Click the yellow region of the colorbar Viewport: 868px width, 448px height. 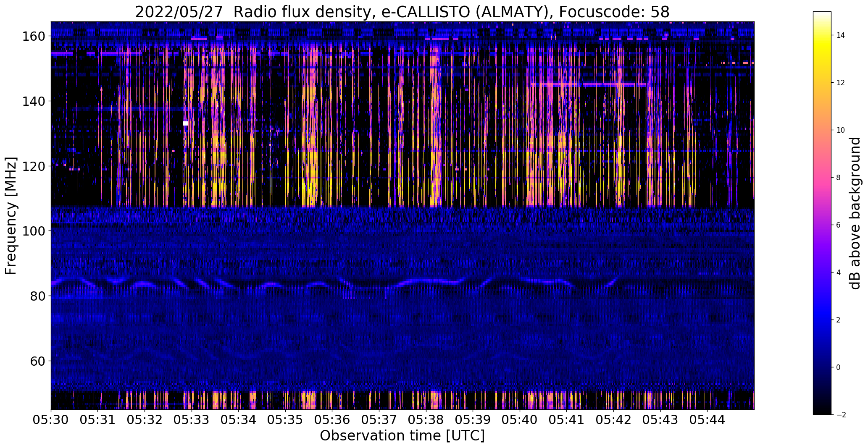click(822, 46)
